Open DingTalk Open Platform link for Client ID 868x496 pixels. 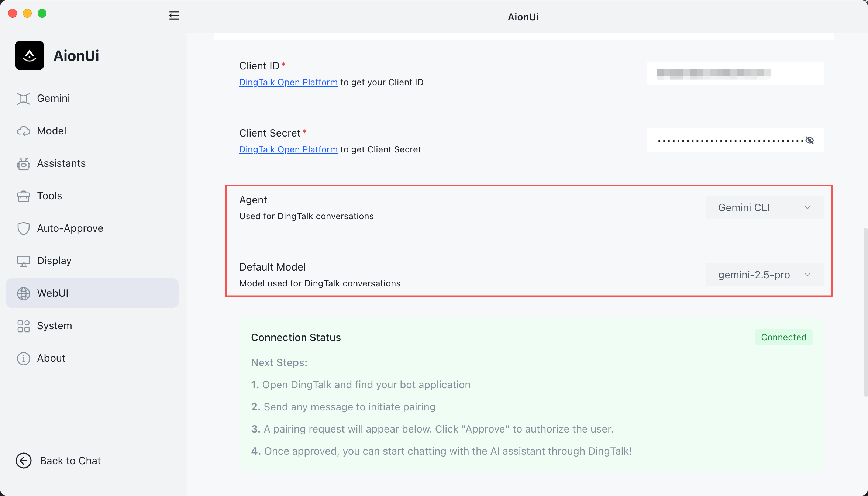point(288,82)
